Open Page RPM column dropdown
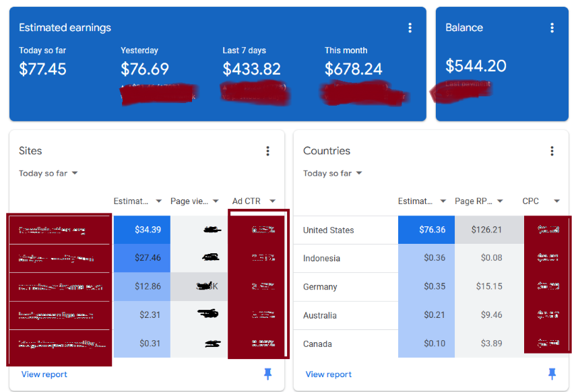The width and height of the screenshot is (576, 392). coord(499,201)
